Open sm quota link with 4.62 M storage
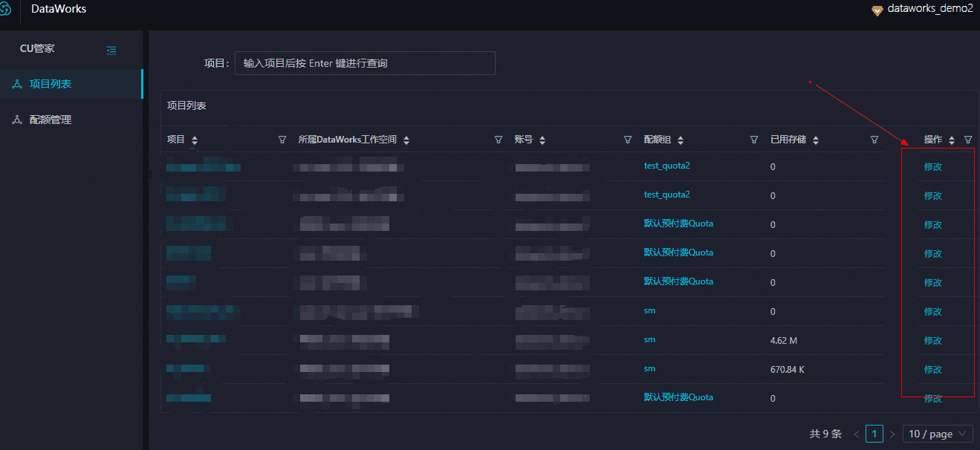 point(650,339)
